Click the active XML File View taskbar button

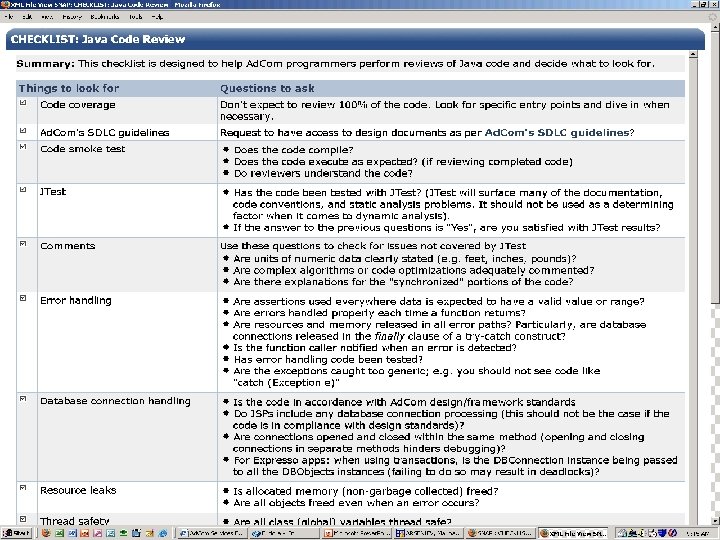pyautogui.click(x=573, y=533)
